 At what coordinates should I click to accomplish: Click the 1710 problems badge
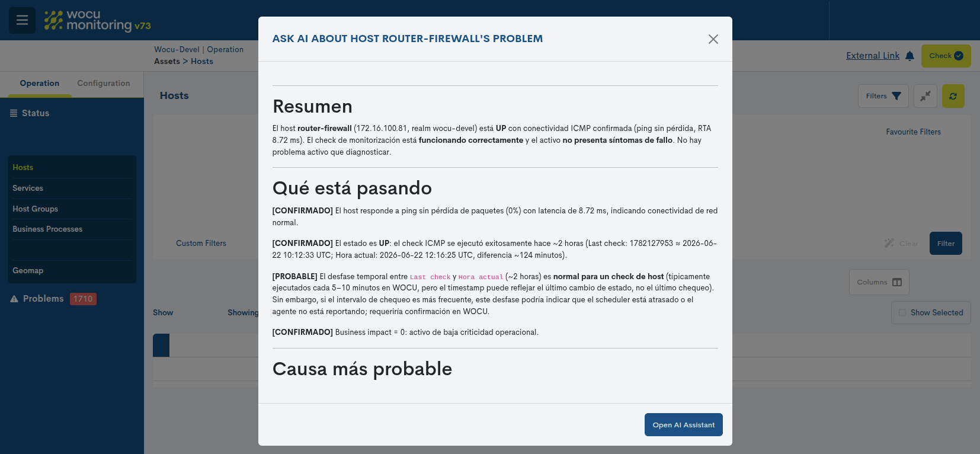point(83,299)
